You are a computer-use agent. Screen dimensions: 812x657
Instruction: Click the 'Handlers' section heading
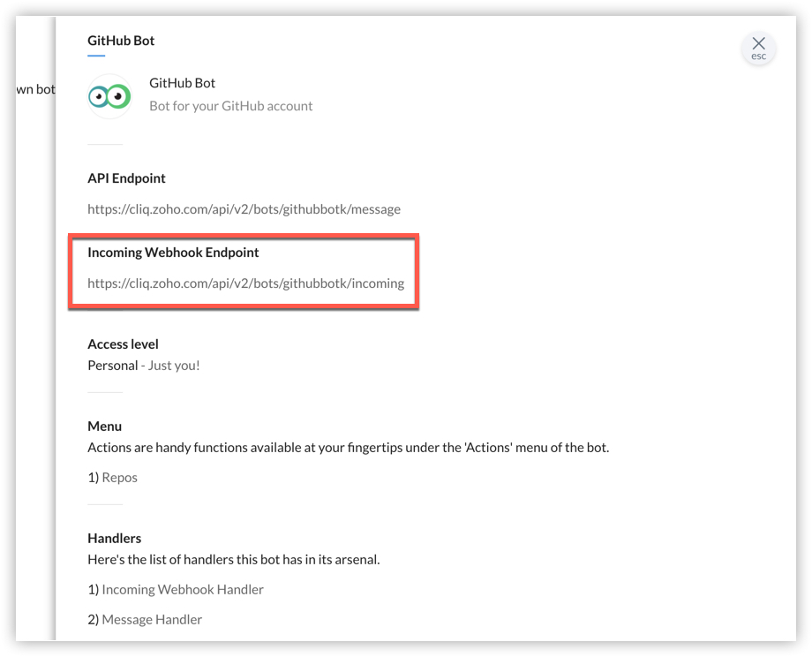tap(114, 538)
